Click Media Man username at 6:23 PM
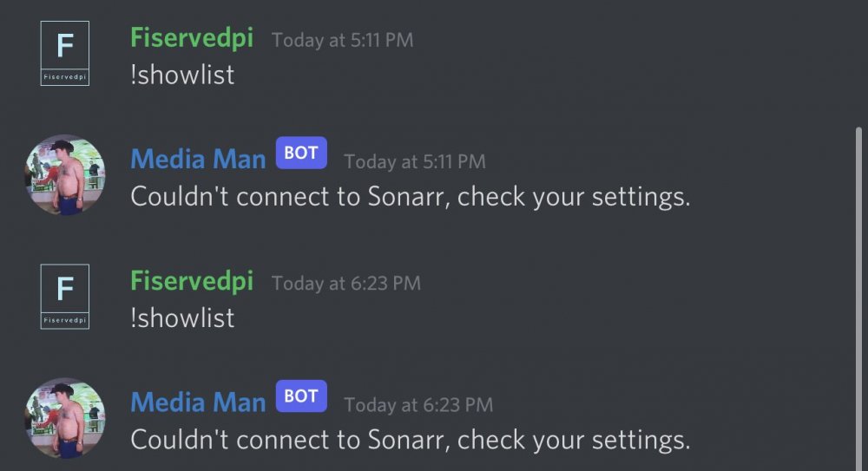This screenshot has width=868, height=471. coord(198,403)
